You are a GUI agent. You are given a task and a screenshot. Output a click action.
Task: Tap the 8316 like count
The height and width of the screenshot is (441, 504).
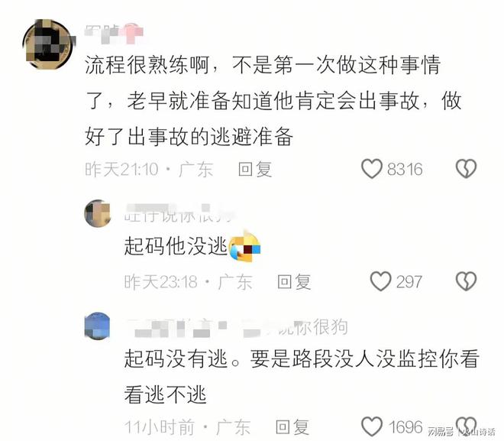(x=405, y=169)
